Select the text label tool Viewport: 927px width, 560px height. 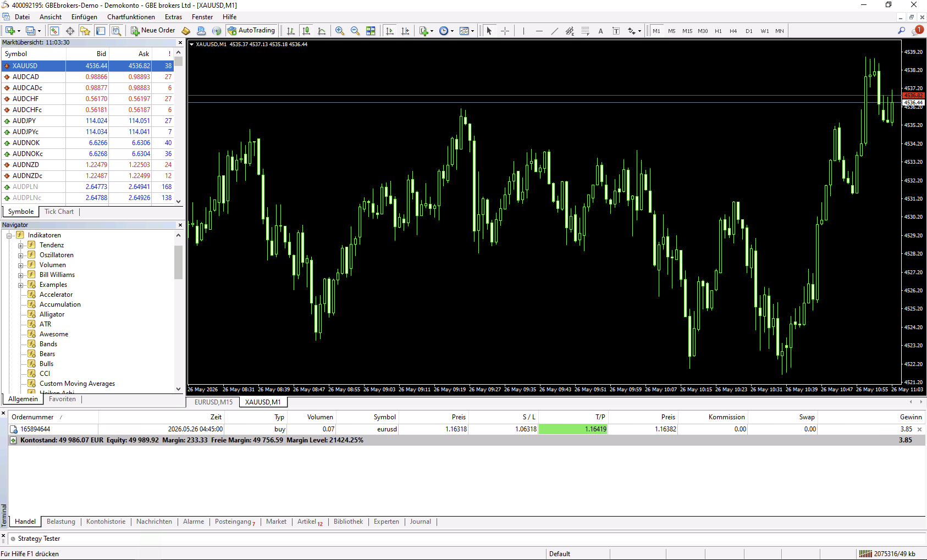coord(616,31)
